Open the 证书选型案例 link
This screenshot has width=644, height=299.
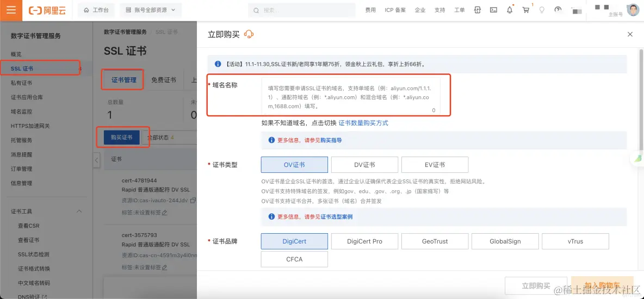click(x=336, y=216)
